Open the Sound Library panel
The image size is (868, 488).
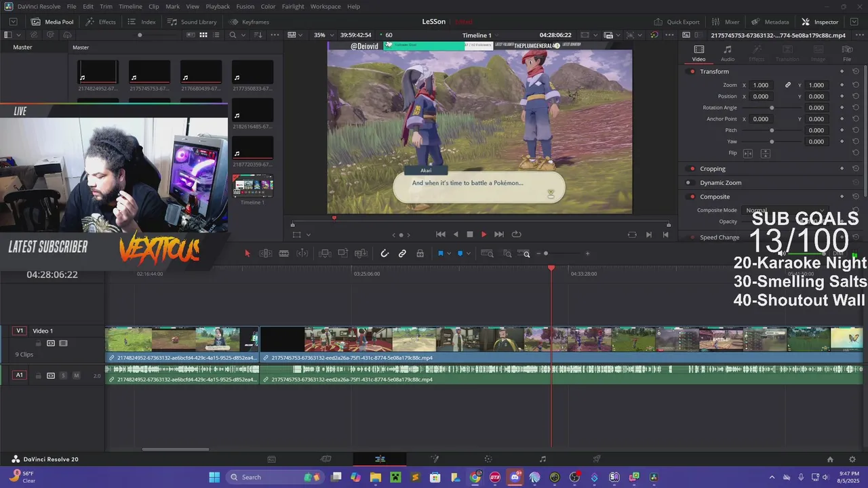(191, 22)
